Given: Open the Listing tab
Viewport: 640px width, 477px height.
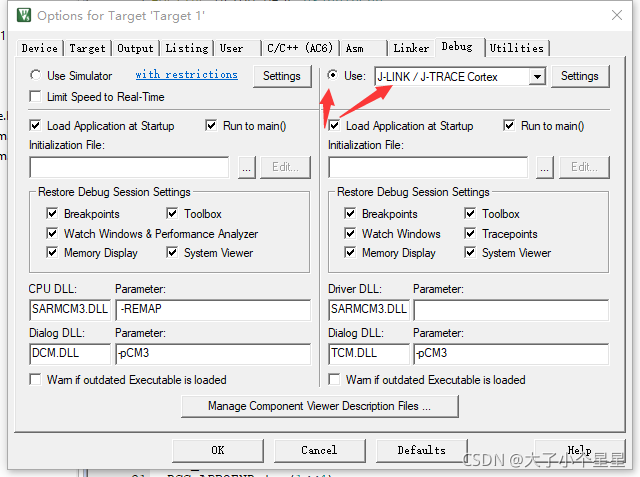Looking at the screenshot, I should click(187, 48).
